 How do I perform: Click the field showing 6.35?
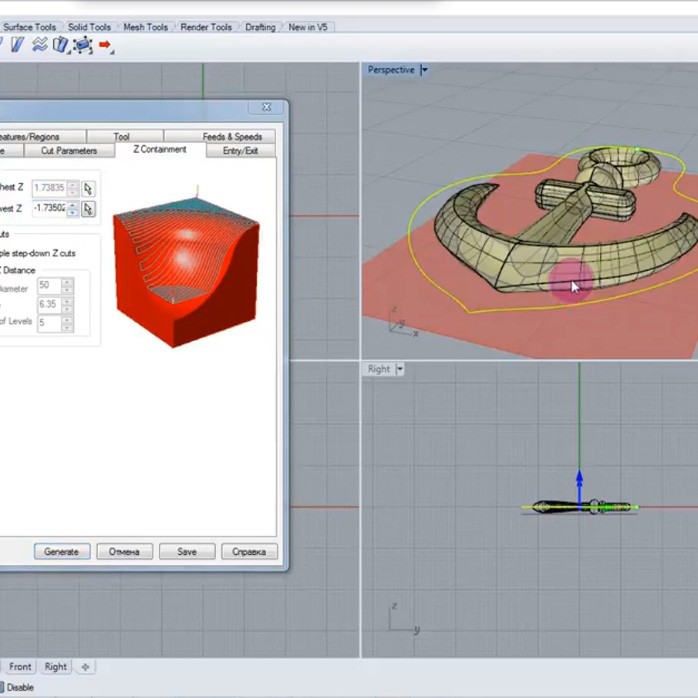tap(49, 304)
